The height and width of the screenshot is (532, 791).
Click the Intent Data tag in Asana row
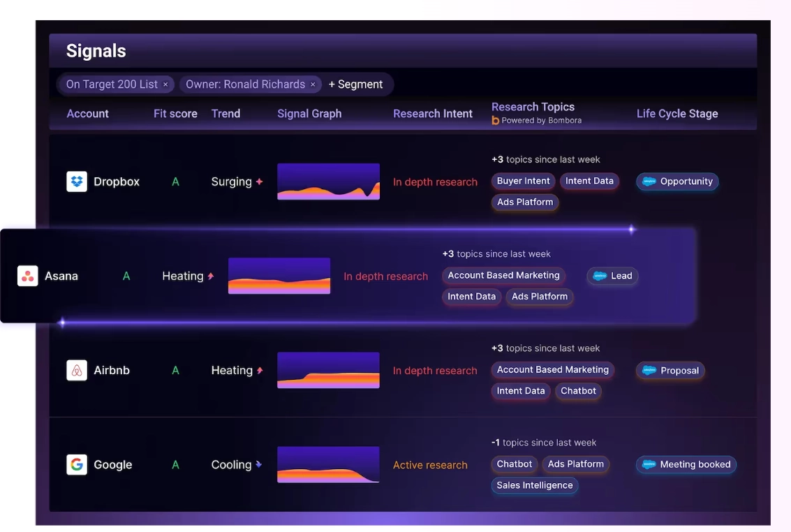point(472,297)
